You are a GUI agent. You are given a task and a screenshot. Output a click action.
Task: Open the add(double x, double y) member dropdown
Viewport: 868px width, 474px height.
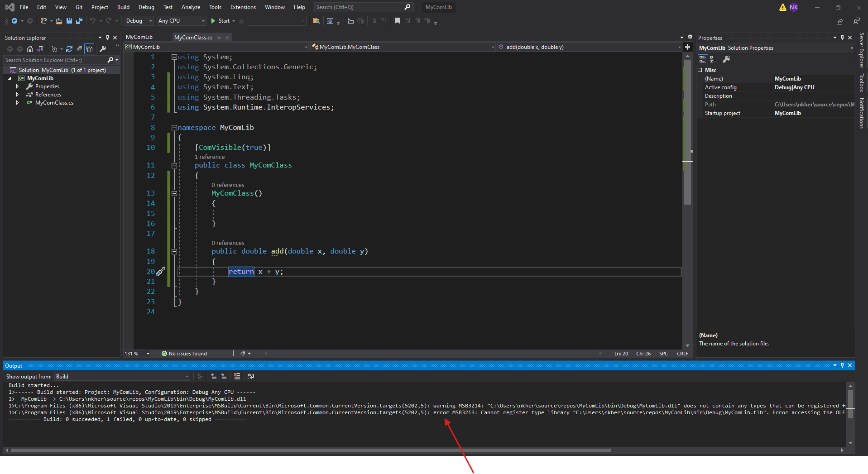click(x=590, y=47)
